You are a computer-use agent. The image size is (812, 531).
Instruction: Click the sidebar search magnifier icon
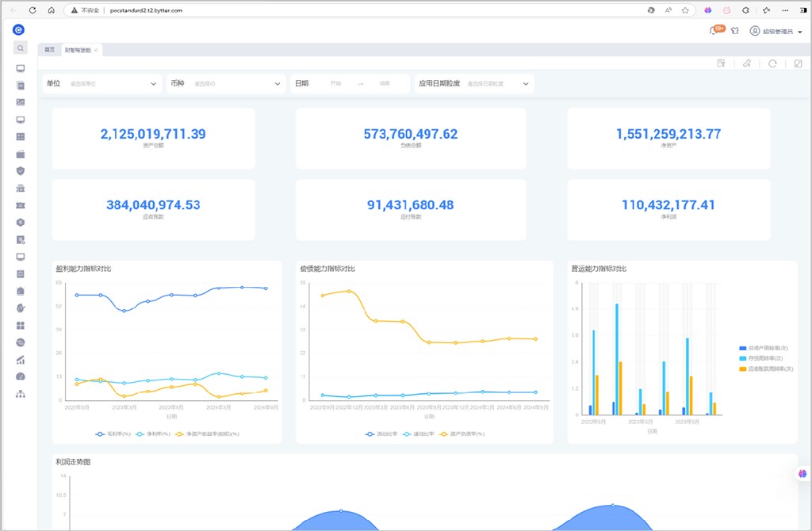coord(20,48)
